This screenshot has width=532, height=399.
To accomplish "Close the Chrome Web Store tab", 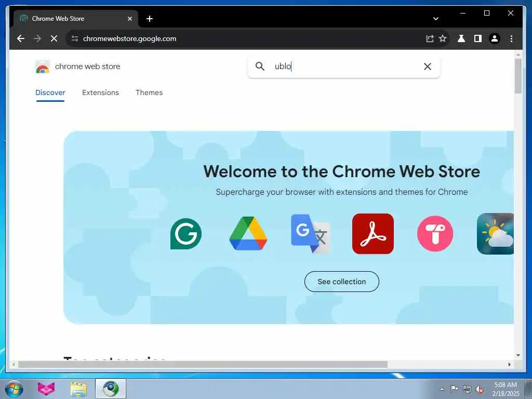I will coord(129,19).
